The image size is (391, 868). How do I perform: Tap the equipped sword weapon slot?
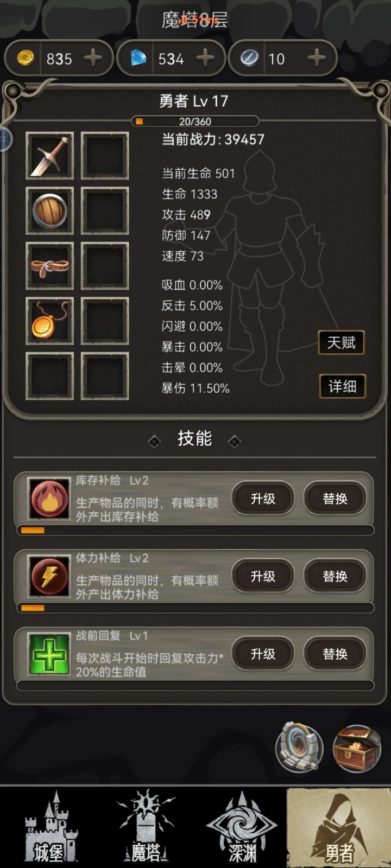pos(50,156)
